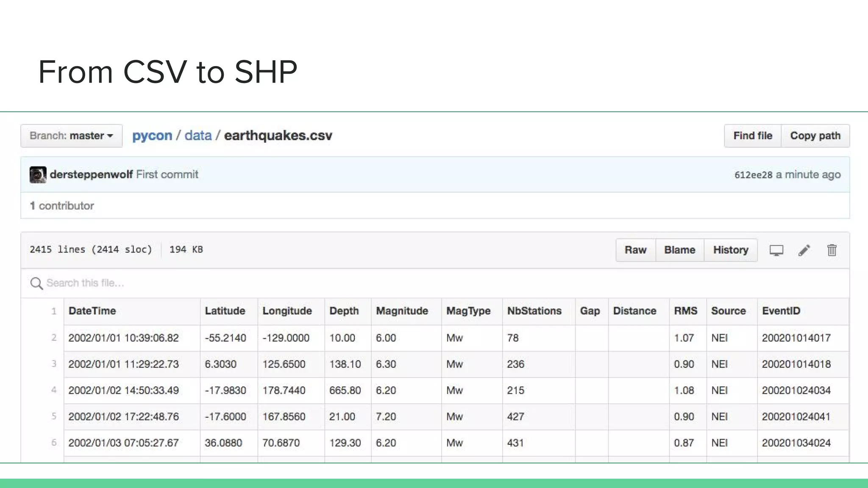Go to the data folder breadcrumb
The height and width of the screenshot is (488, 868).
point(198,136)
